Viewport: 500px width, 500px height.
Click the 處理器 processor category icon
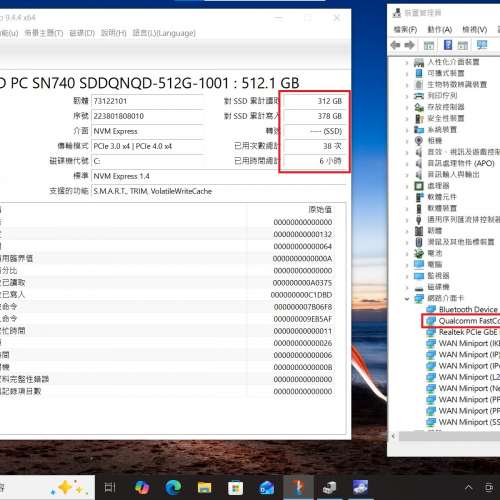pos(419,186)
